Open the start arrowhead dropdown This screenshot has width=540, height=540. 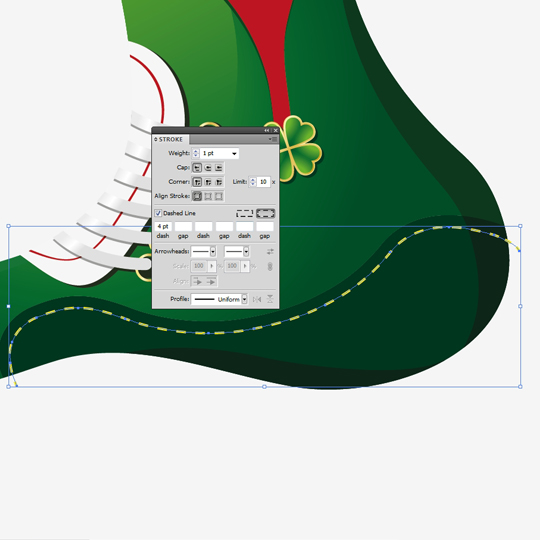pyautogui.click(x=213, y=252)
